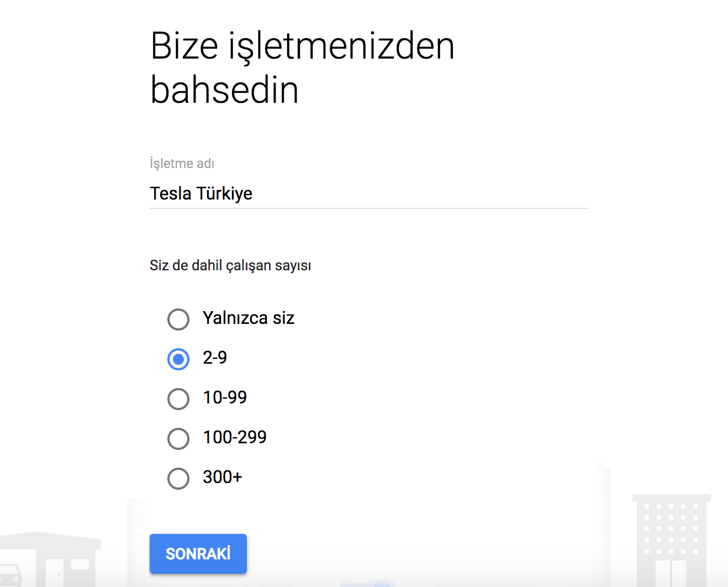The width and height of the screenshot is (728, 587).
Task: Click the "10-99" option label text
Action: [225, 398]
